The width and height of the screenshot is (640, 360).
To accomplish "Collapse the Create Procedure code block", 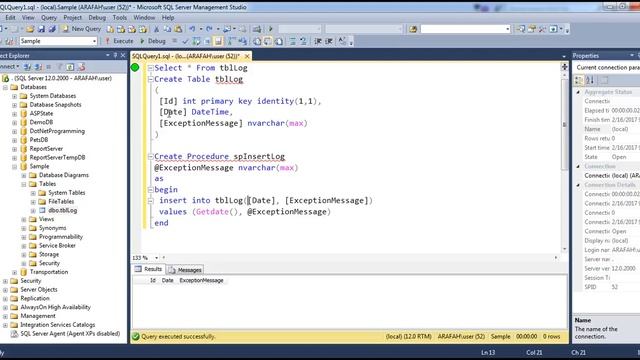I will coord(151,156).
